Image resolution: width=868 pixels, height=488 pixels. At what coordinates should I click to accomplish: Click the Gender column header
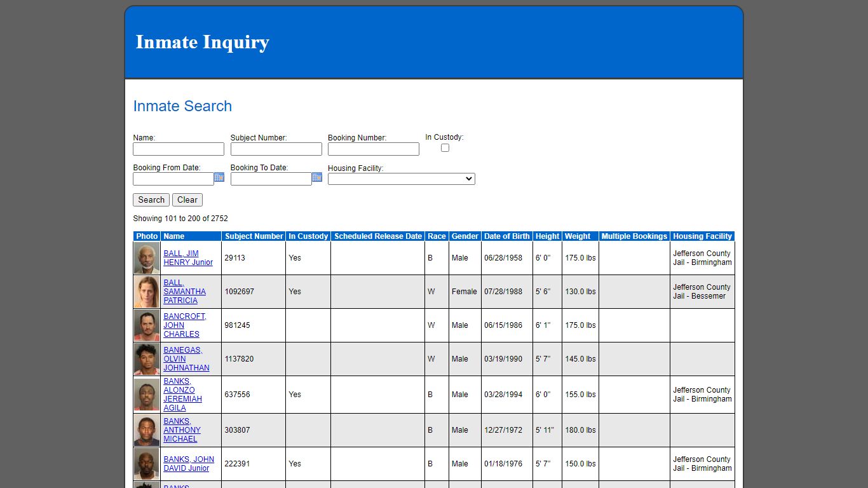pyautogui.click(x=465, y=236)
